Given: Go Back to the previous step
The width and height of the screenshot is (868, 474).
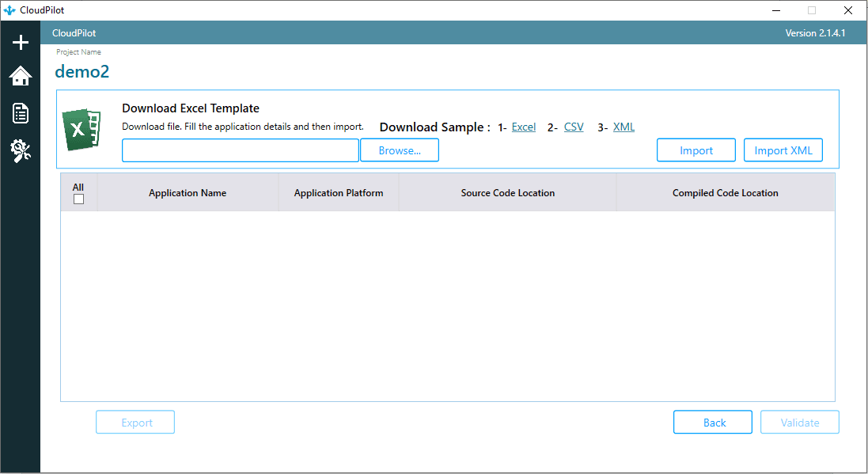Looking at the screenshot, I should (x=713, y=422).
